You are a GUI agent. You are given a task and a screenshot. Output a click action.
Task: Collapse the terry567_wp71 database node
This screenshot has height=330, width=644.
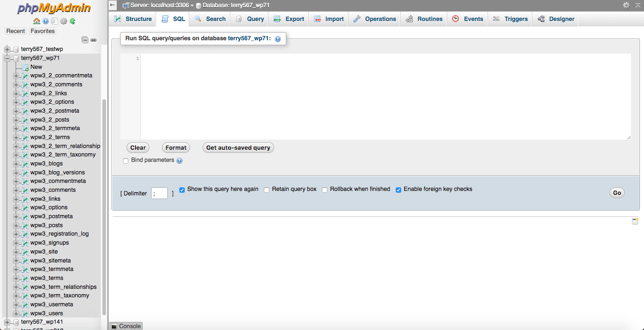[7, 58]
